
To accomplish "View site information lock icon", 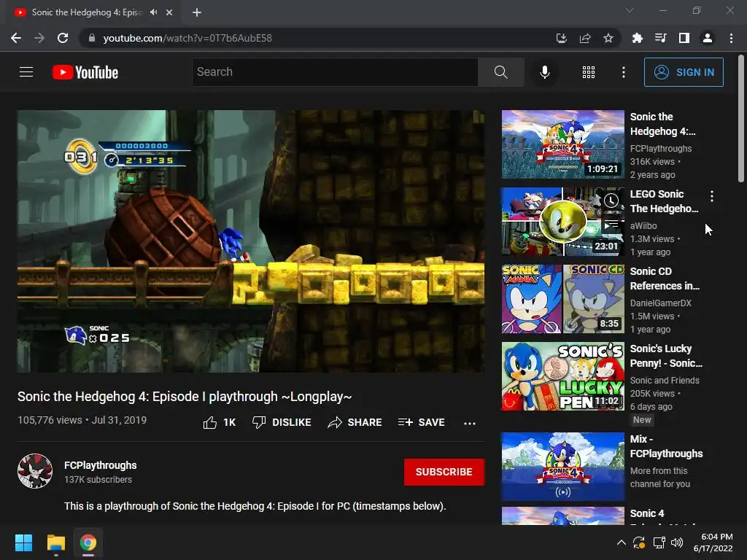I will click(x=91, y=38).
